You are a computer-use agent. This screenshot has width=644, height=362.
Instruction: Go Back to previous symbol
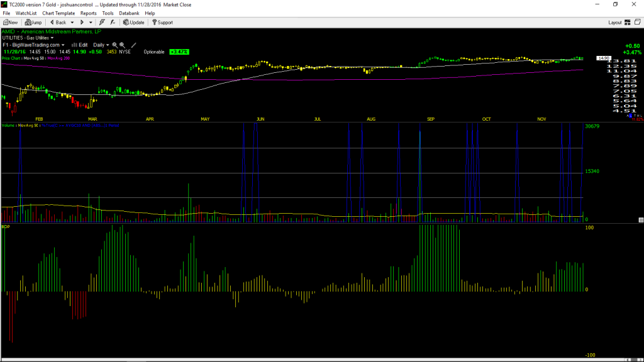(58, 23)
